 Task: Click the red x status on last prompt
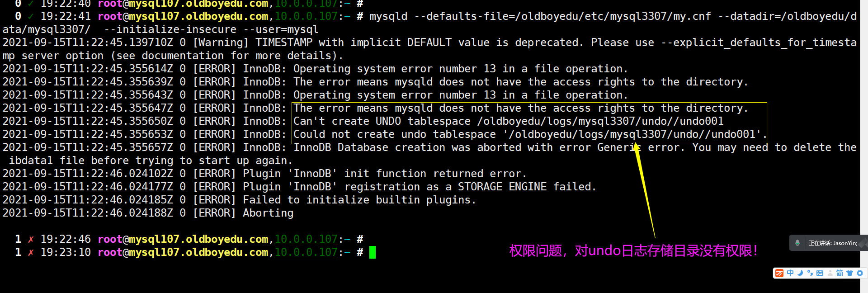coord(31,252)
